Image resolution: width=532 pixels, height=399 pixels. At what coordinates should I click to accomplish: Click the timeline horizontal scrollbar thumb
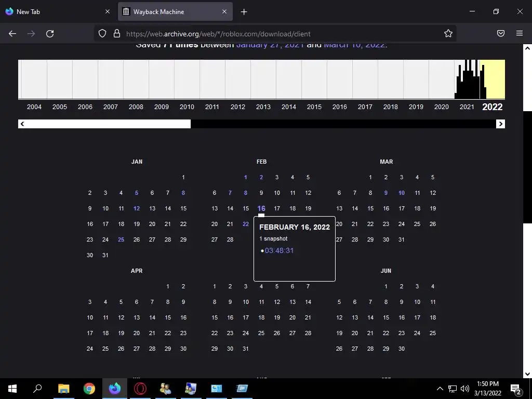[109, 124]
